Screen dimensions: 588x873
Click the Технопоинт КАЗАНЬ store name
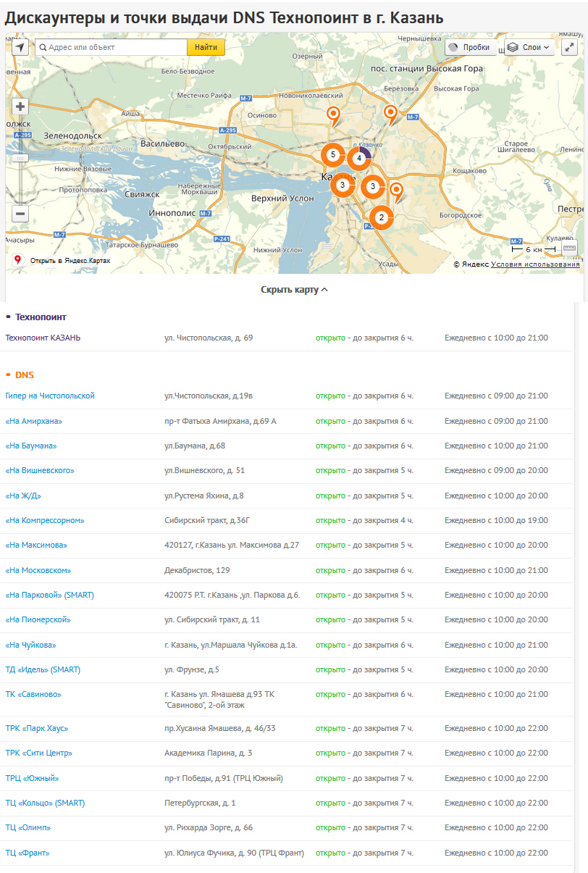pyautogui.click(x=43, y=338)
